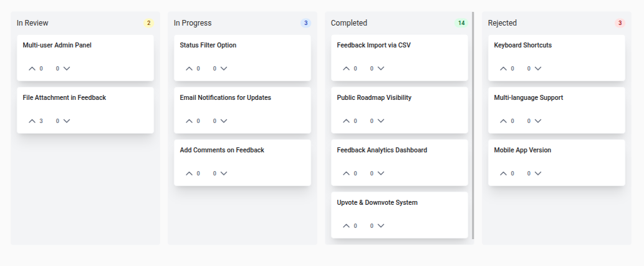Downvote the Feedback Analytics Dashboard card
Image resolution: width=644 pixels, height=266 pixels.
coord(381,174)
